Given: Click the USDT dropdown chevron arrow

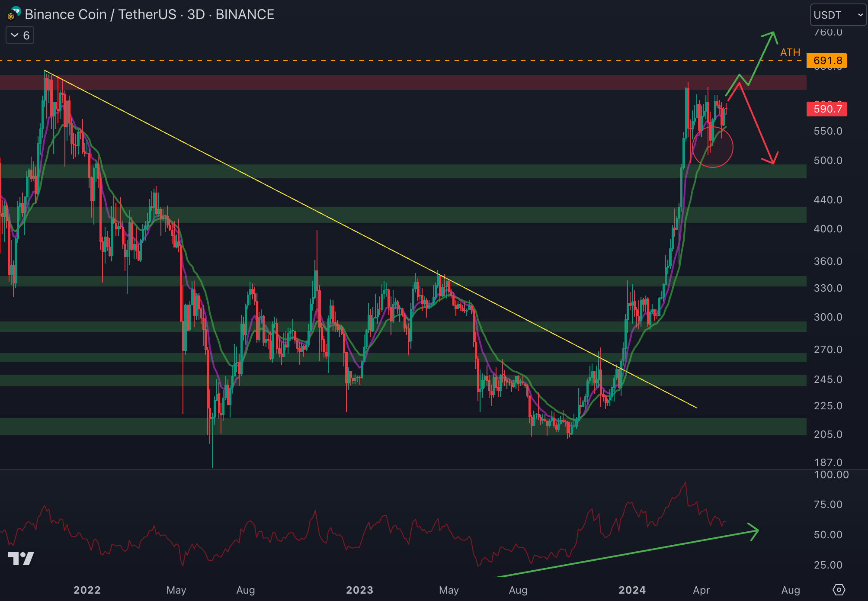Looking at the screenshot, I should point(860,15).
